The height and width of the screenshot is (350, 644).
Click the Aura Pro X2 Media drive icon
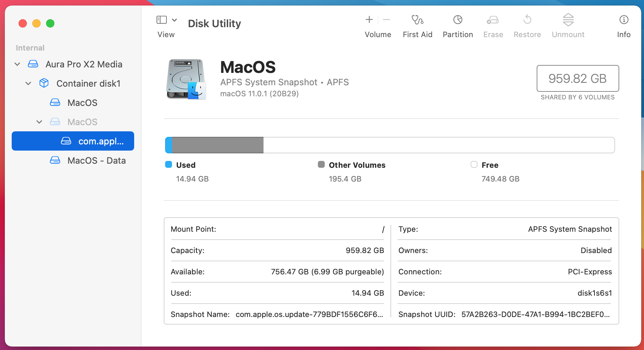click(33, 64)
